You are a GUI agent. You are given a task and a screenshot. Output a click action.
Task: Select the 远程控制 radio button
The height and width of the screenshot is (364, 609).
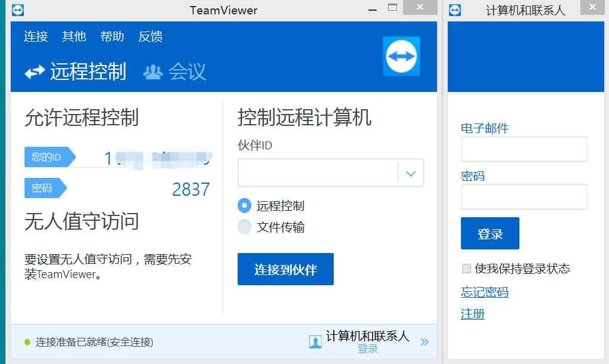pyautogui.click(x=244, y=206)
